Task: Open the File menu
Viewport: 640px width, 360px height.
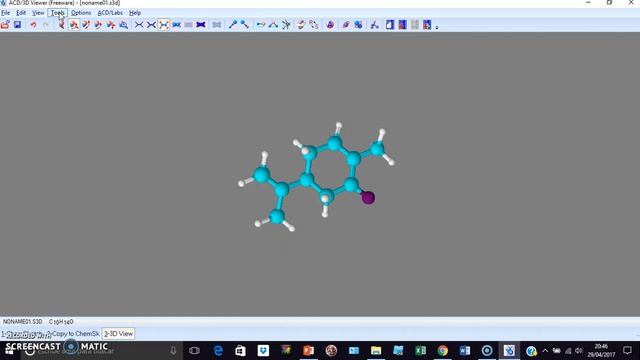Action: [x=6, y=13]
